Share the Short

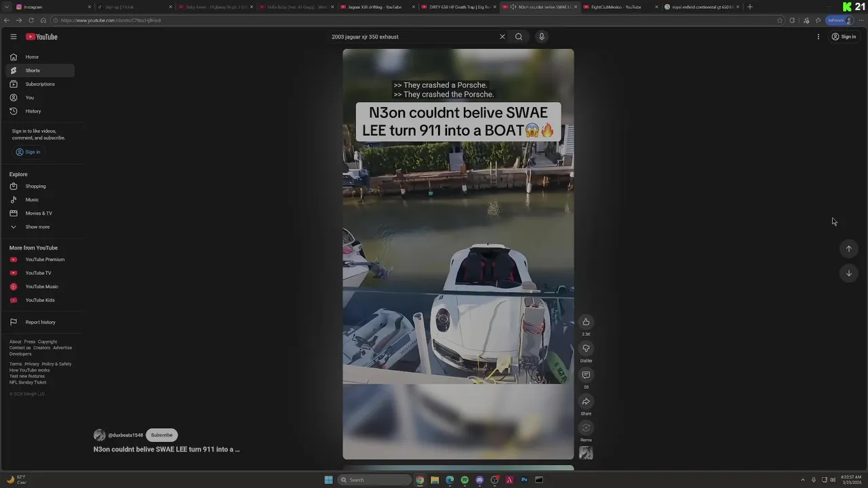[586, 401]
